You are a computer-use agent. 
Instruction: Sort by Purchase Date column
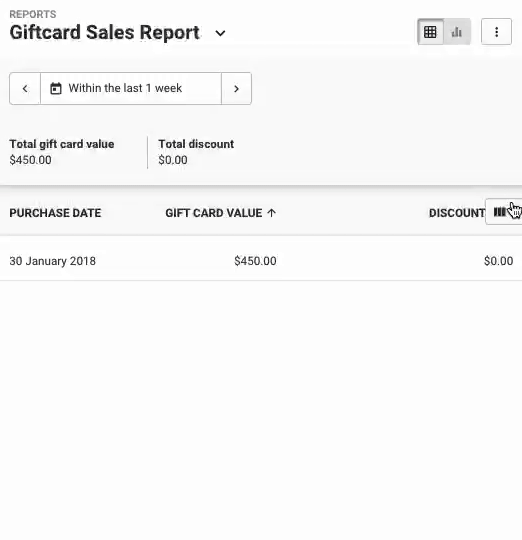click(55, 213)
